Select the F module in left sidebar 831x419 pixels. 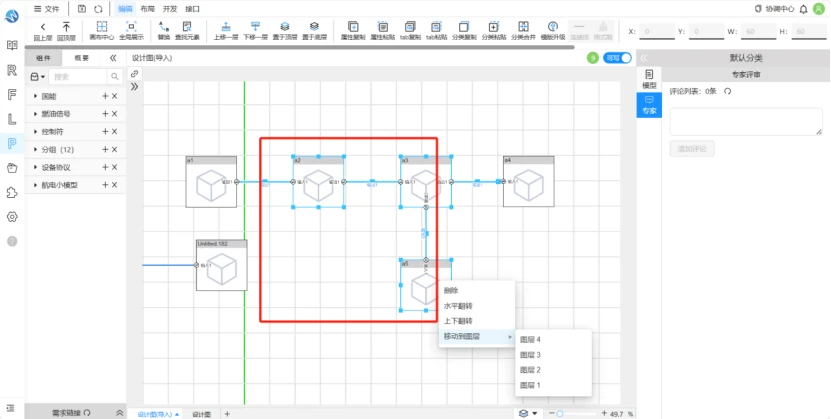click(x=12, y=94)
